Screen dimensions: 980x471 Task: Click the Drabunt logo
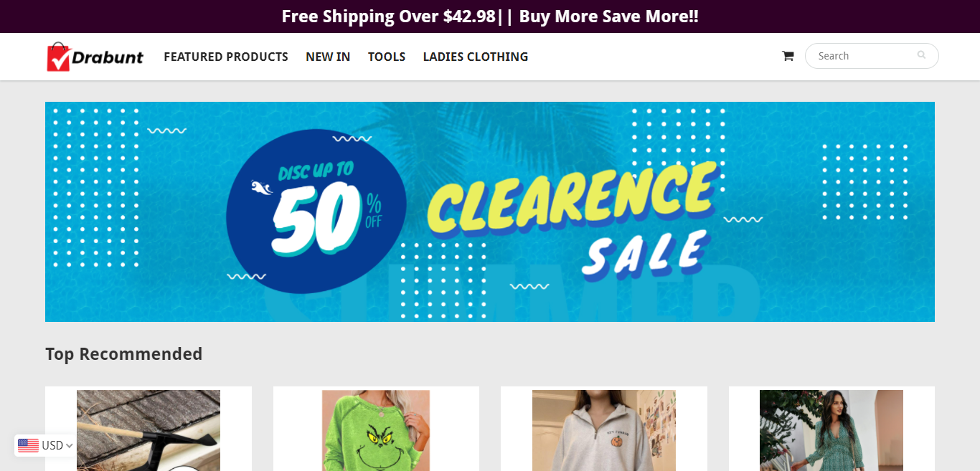tap(95, 57)
